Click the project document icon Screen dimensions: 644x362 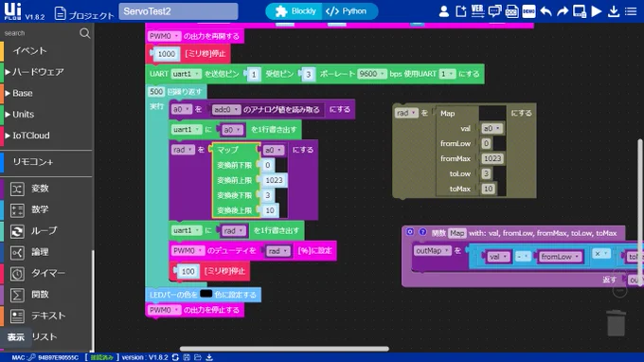click(60, 12)
